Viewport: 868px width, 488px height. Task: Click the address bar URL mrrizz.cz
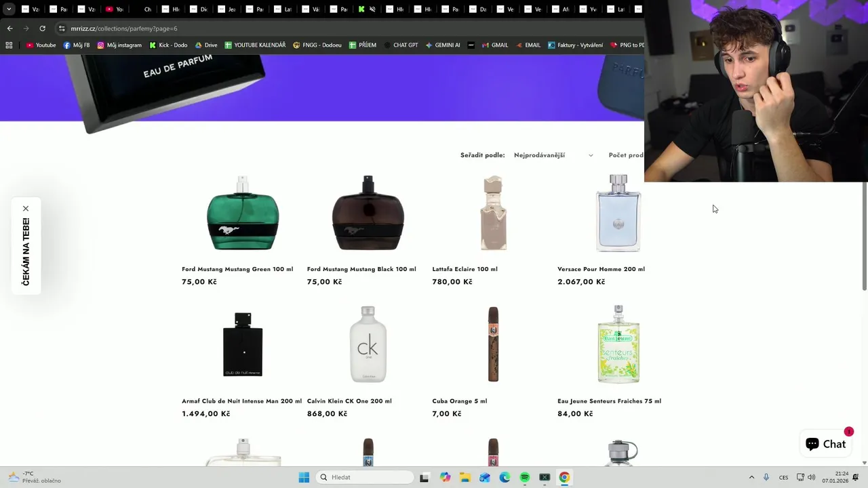[x=124, y=28]
